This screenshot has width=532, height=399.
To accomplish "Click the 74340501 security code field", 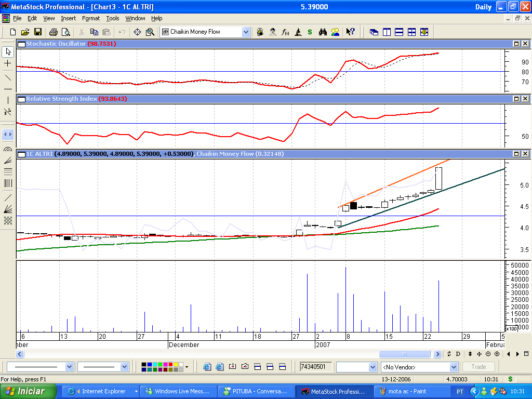I will (315, 367).
